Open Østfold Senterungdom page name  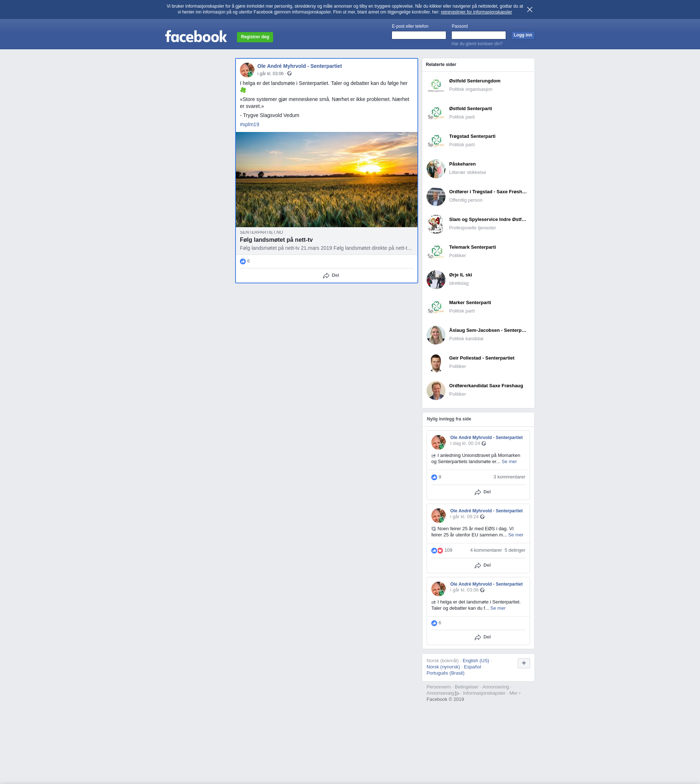click(x=475, y=81)
